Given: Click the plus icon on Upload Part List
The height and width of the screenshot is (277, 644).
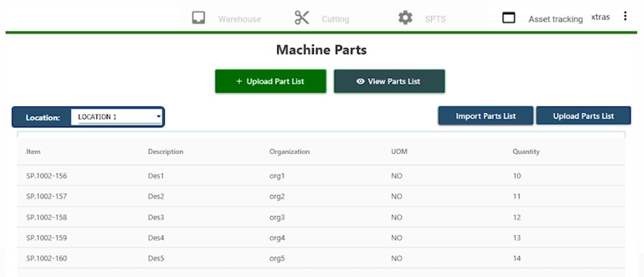Looking at the screenshot, I should click(x=239, y=82).
